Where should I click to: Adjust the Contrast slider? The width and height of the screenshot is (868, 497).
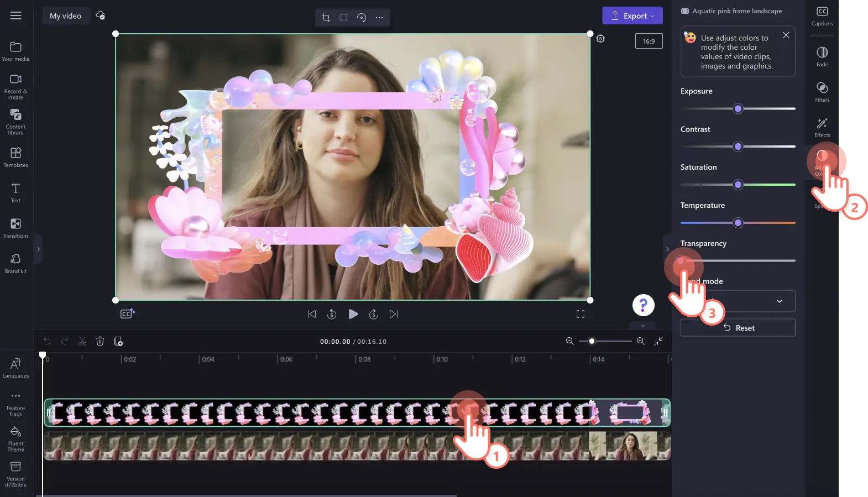click(738, 147)
